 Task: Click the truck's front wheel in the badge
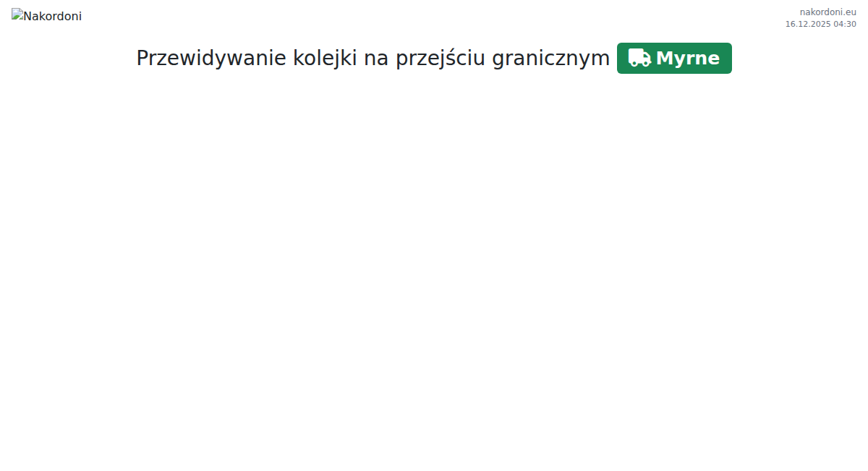tap(645, 64)
